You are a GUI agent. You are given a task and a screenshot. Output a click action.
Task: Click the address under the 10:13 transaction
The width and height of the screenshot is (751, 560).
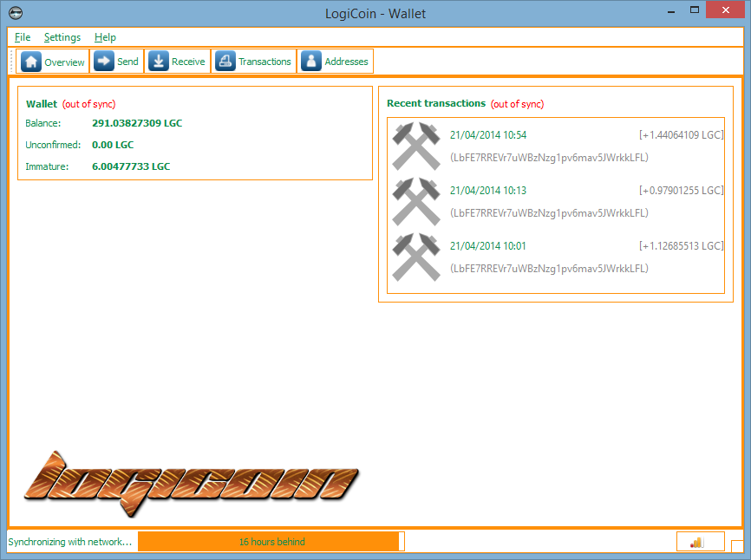549,213
